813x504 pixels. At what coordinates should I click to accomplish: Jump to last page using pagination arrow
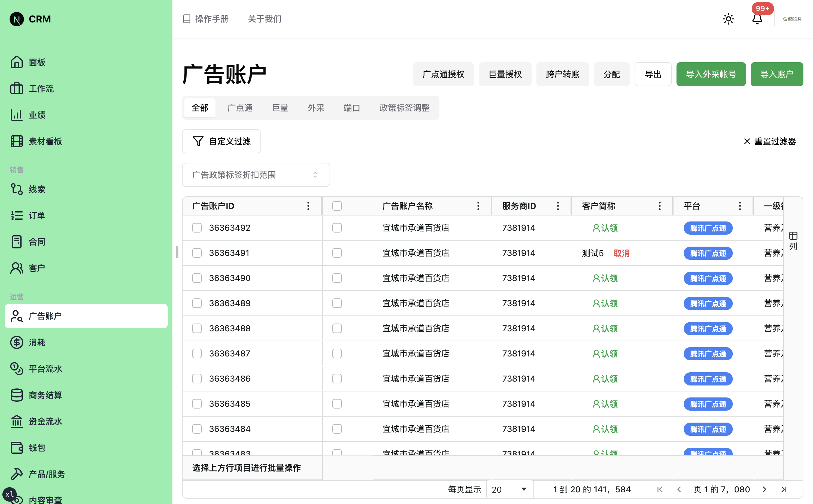point(784,489)
